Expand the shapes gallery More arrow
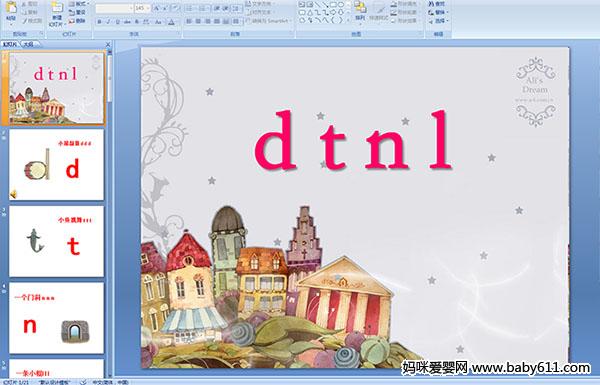Screen dimensions: 600x385 coord(348,21)
